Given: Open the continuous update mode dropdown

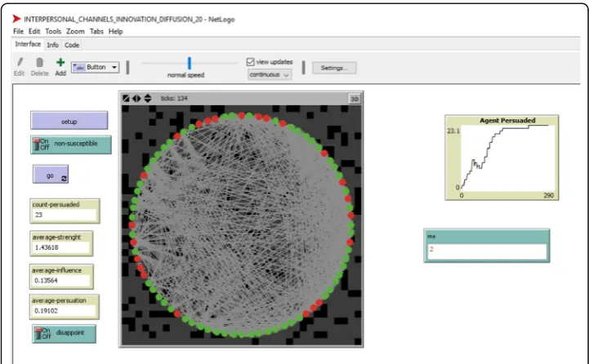Looking at the screenshot, I should click(270, 74).
